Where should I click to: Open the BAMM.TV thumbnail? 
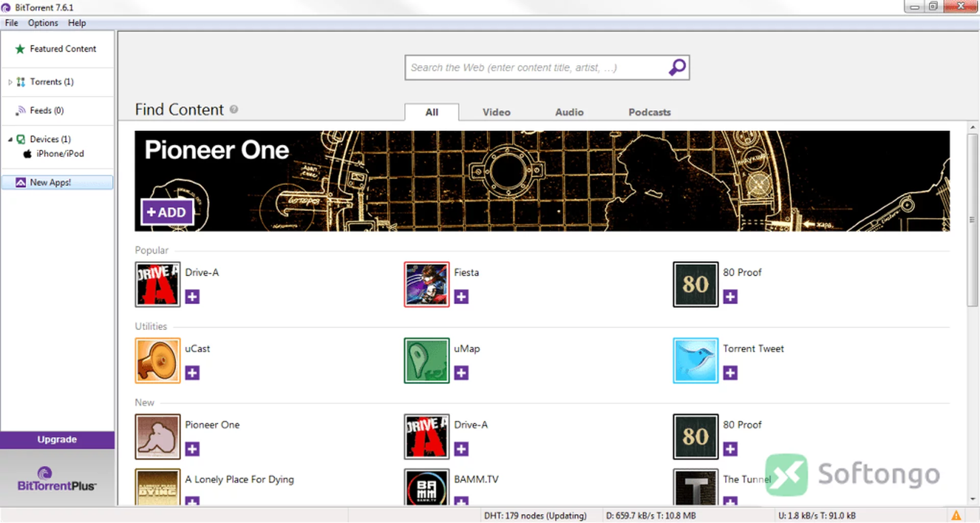point(427,487)
